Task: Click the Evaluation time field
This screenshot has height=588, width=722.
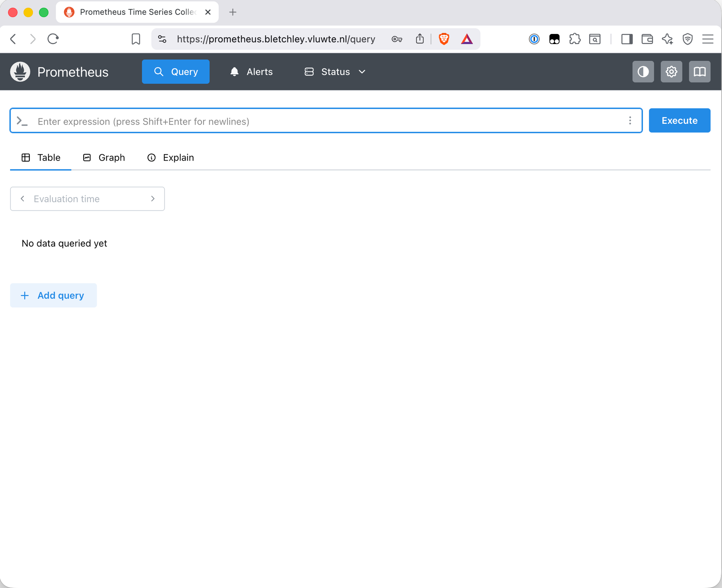Action: tap(87, 199)
